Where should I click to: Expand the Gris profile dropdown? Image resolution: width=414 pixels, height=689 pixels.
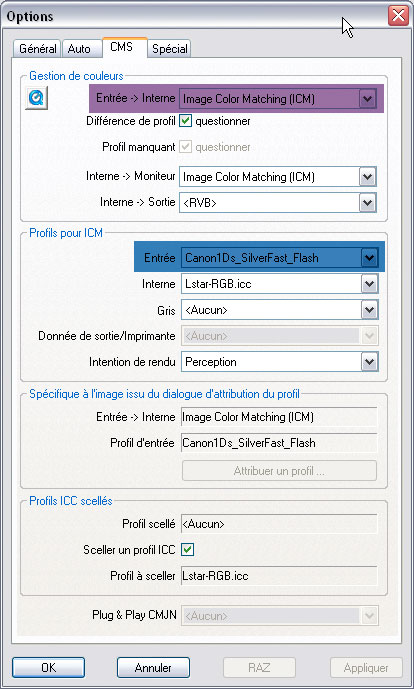[280, 310]
